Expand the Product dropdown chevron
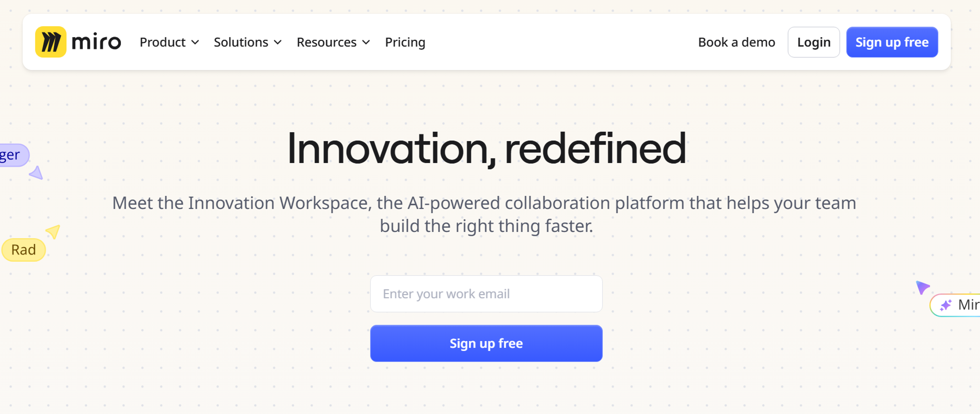The width and height of the screenshot is (980, 414). pos(195,42)
